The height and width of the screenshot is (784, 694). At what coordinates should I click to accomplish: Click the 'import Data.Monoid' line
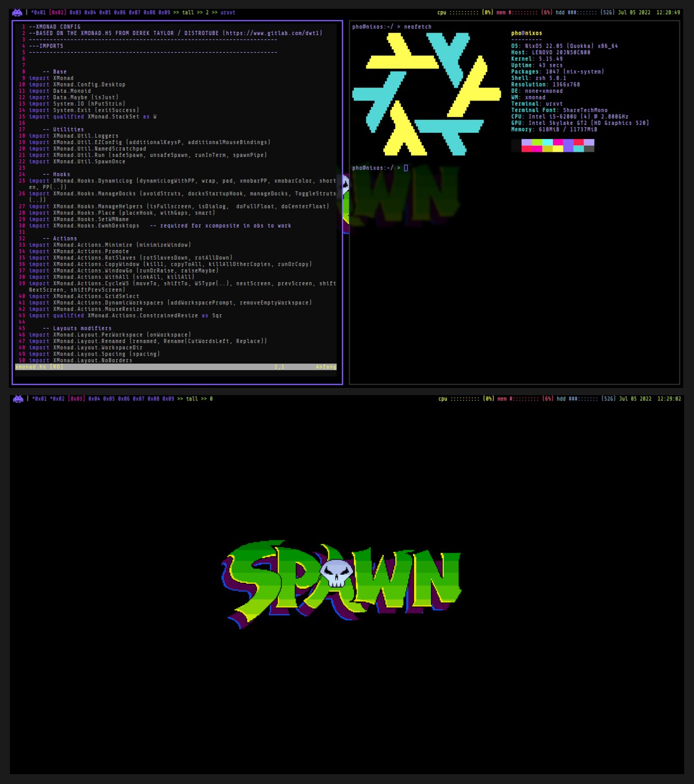[60, 91]
